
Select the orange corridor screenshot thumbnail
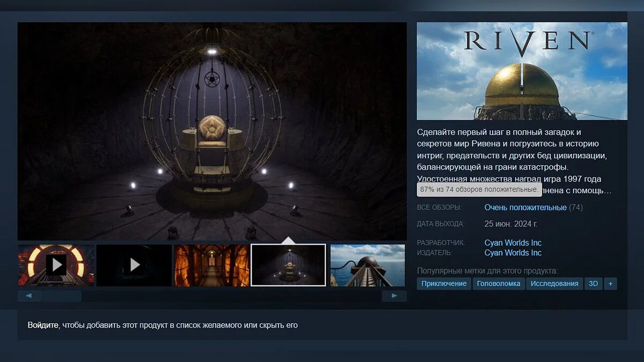click(212, 265)
